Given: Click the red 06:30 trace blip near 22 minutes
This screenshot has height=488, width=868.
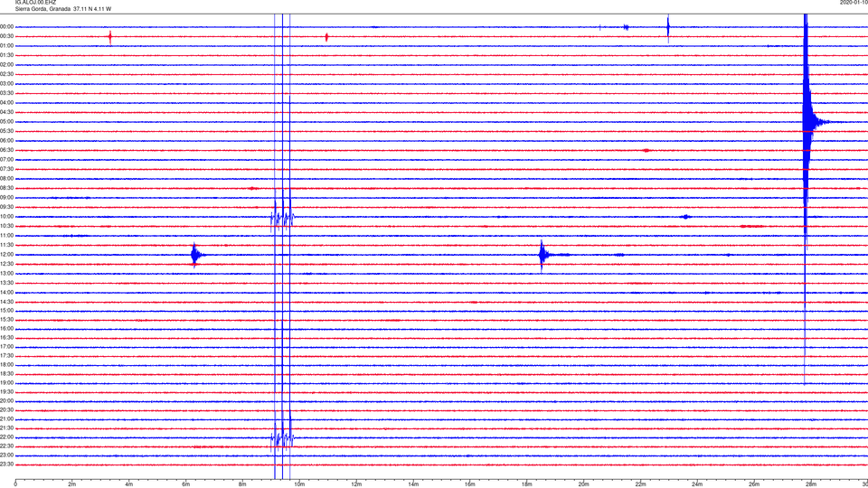Looking at the screenshot, I should pyautogui.click(x=646, y=151).
